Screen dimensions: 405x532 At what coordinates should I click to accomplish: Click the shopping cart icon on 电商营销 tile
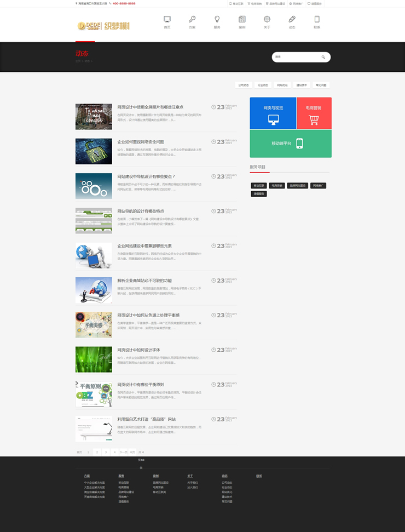click(314, 120)
